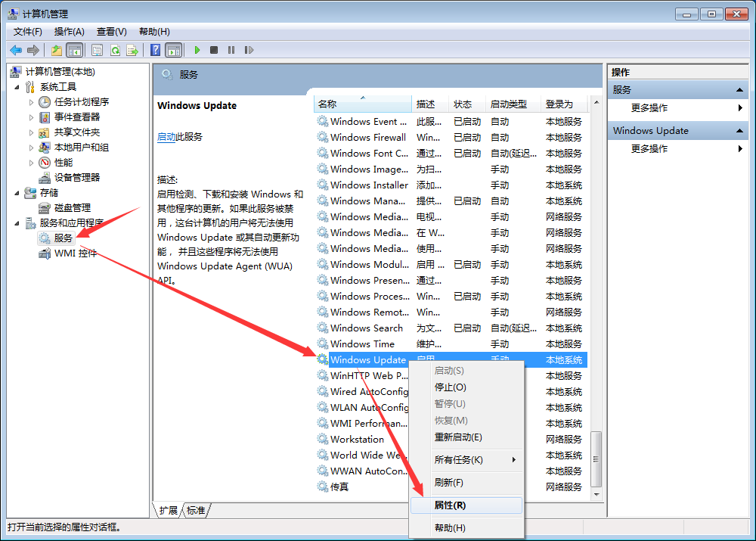Select Windows Time service row

(x=451, y=344)
